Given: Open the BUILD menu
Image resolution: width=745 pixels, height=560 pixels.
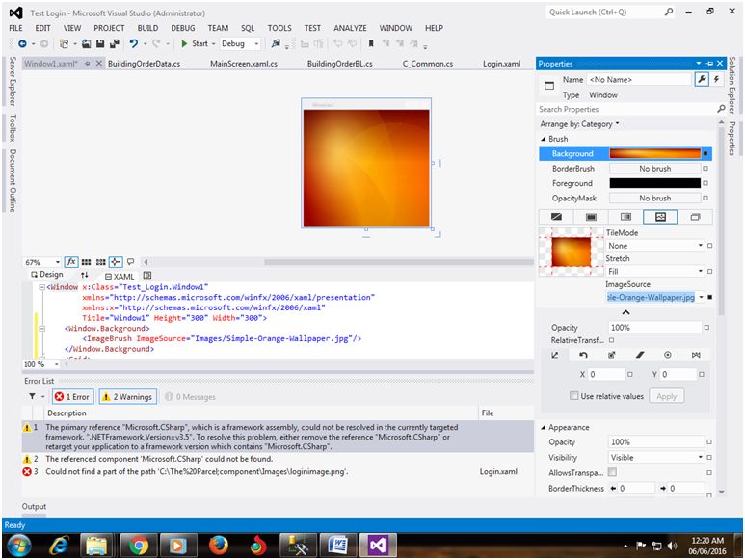Looking at the screenshot, I should click(x=147, y=28).
